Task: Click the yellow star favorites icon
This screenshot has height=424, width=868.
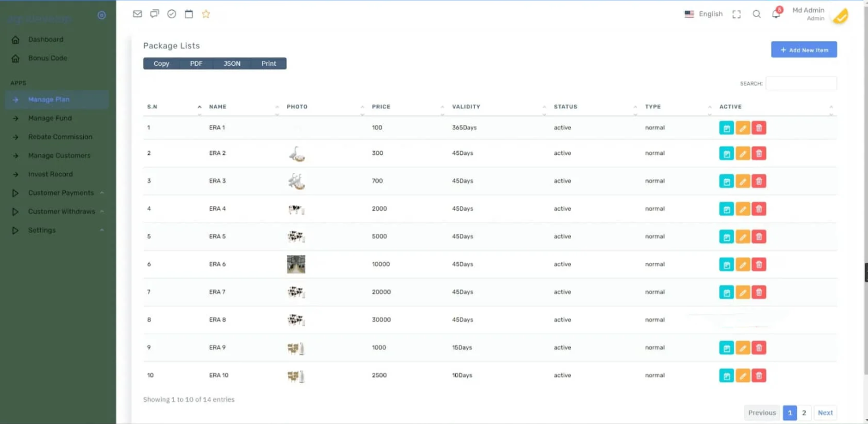Action: coord(206,14)
